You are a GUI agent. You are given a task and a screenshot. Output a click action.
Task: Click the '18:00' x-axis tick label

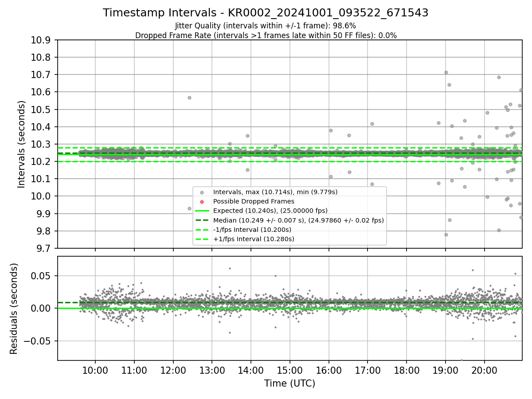(x=407, y=371)
